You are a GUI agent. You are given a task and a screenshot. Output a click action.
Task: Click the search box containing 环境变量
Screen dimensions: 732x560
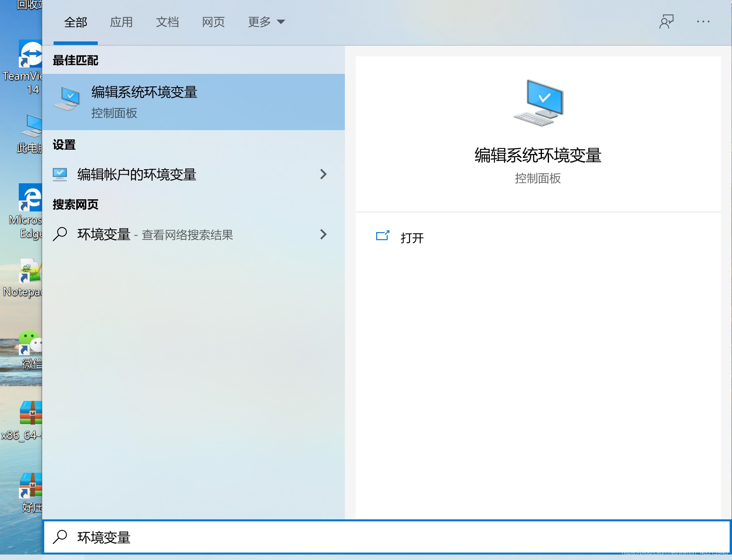(x=387, y=537)
